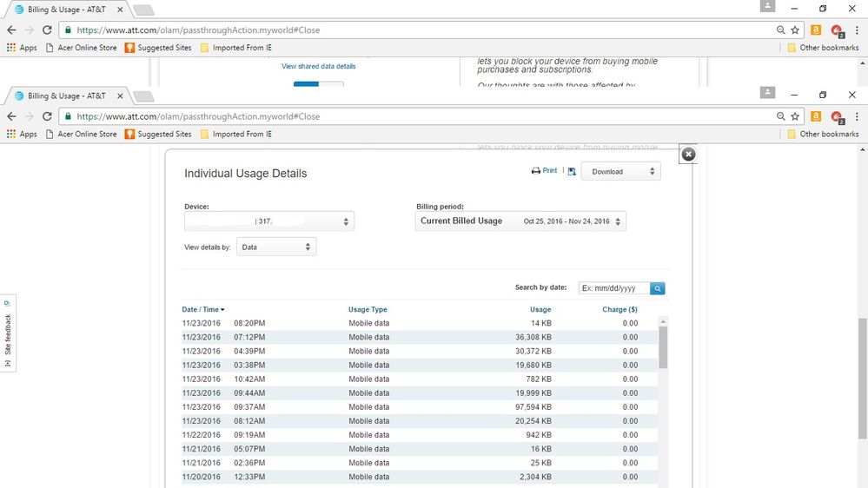Screen dimensions: 868x488
Task: Click the Search by date input field
Action: pyautogui.click(x=613, y=288)
